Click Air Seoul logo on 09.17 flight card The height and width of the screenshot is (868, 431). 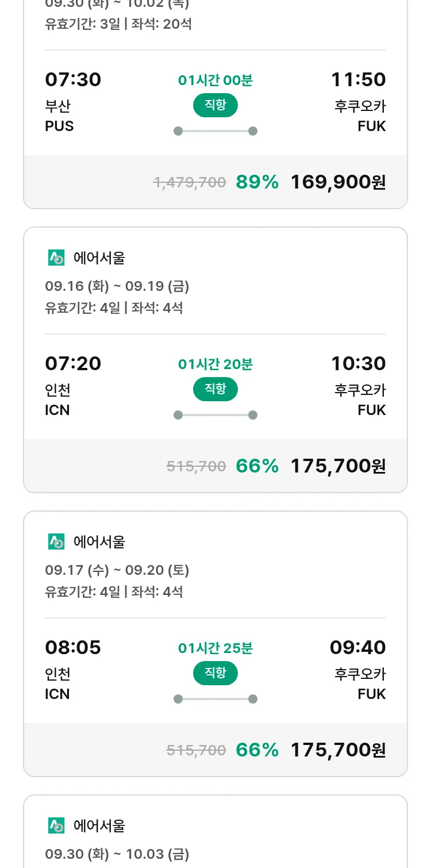pyautogui.click(x=56, y=541)
